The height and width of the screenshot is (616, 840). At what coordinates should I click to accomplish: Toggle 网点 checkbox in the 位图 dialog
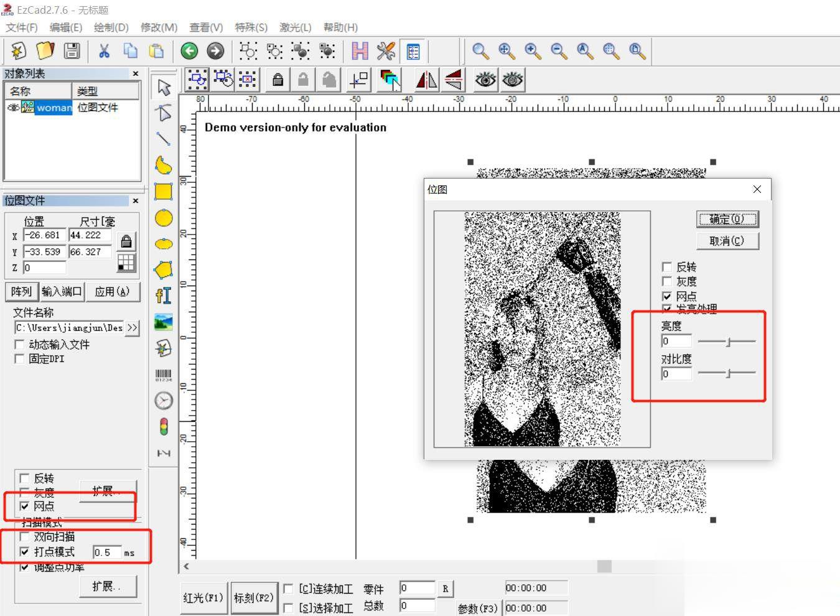tap(667, 296)
